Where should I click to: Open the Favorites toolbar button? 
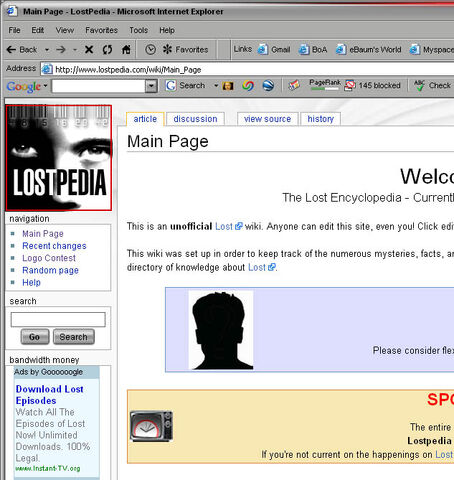click(x=185, y=50)
